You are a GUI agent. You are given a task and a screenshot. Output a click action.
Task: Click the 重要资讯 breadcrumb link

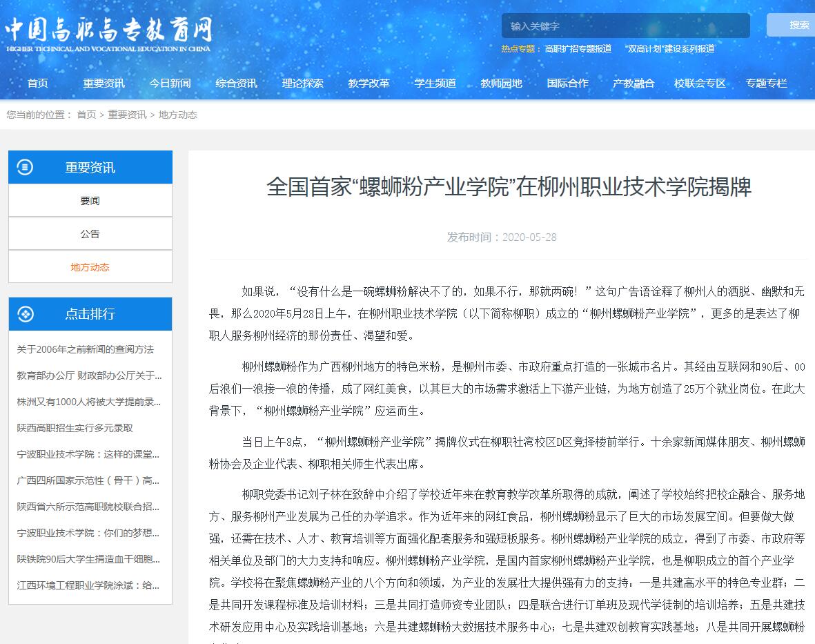tap(127, 115)
